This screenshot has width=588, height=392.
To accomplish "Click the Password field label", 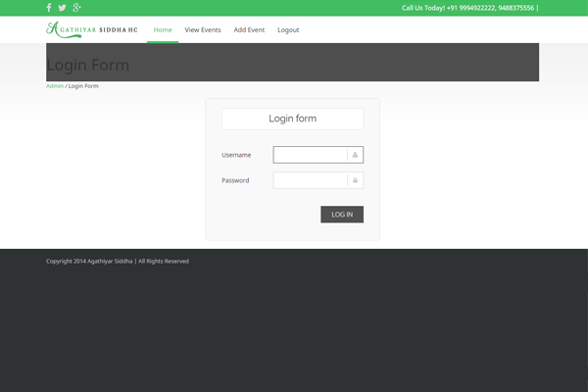I will coord(235,180).
